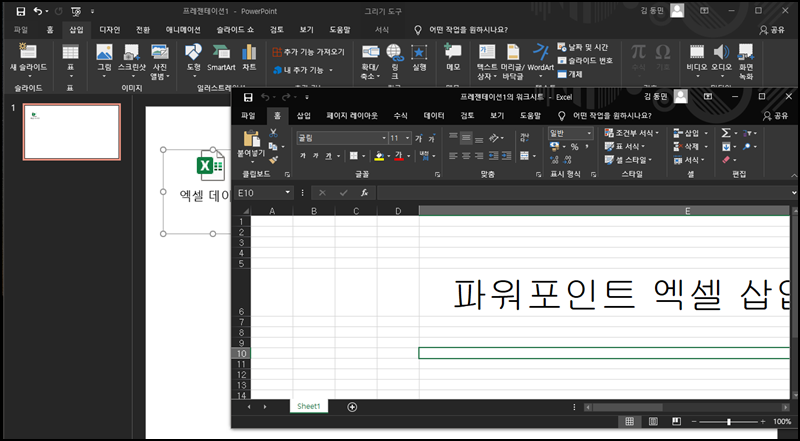Expand My Add-ins (내 추가 기능) dropdown in PowerPoint

(x=331, y=70)
